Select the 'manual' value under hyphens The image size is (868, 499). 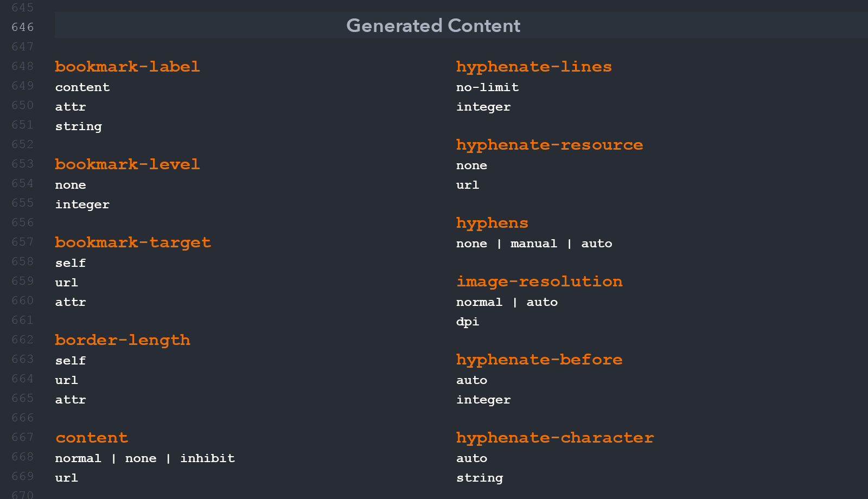point(534,244)
